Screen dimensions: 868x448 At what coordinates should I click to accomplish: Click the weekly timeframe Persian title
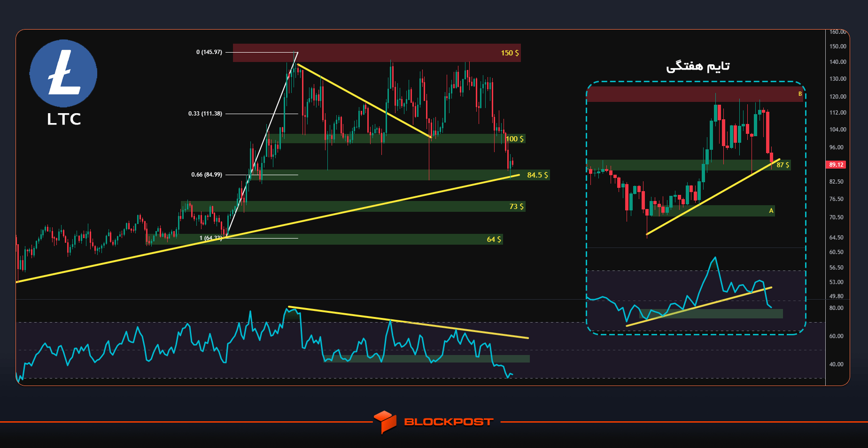tap(698, 67)
